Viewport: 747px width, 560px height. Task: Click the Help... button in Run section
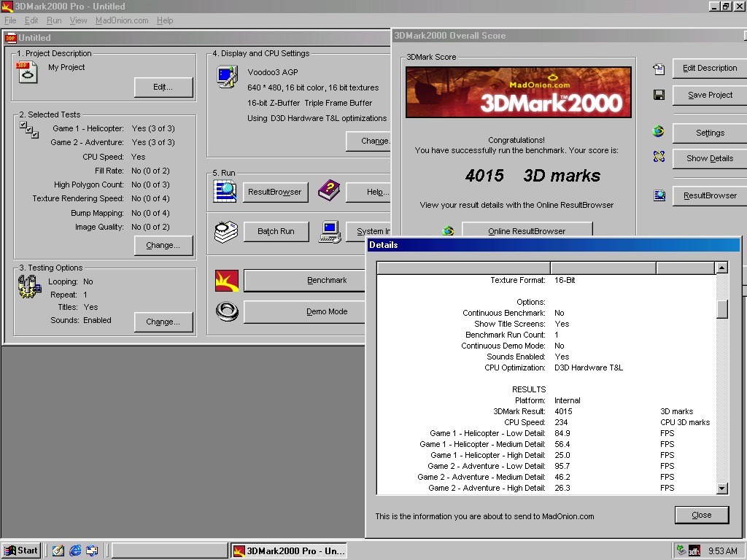click(x=368, y=192)
